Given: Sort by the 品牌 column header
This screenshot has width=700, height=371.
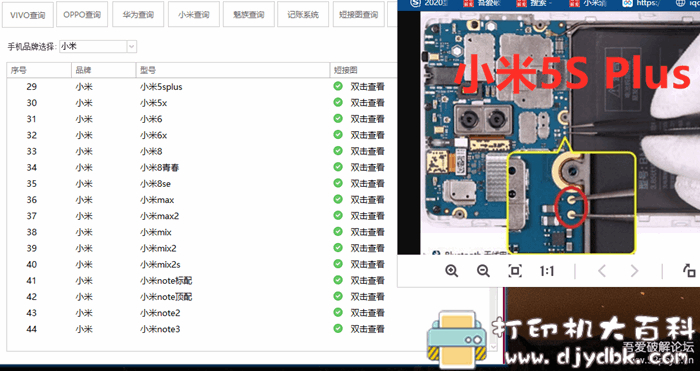Looking at the screenshot, I should 104,70.
